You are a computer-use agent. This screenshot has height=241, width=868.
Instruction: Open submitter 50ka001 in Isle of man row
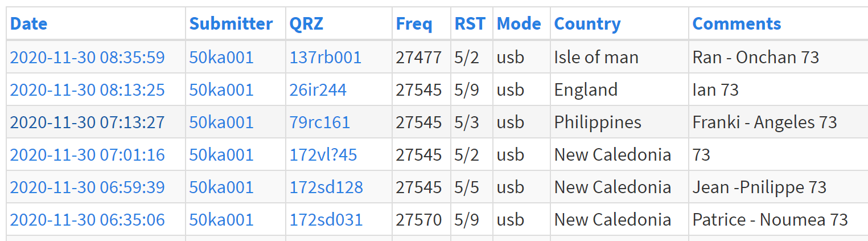[221, 57]
